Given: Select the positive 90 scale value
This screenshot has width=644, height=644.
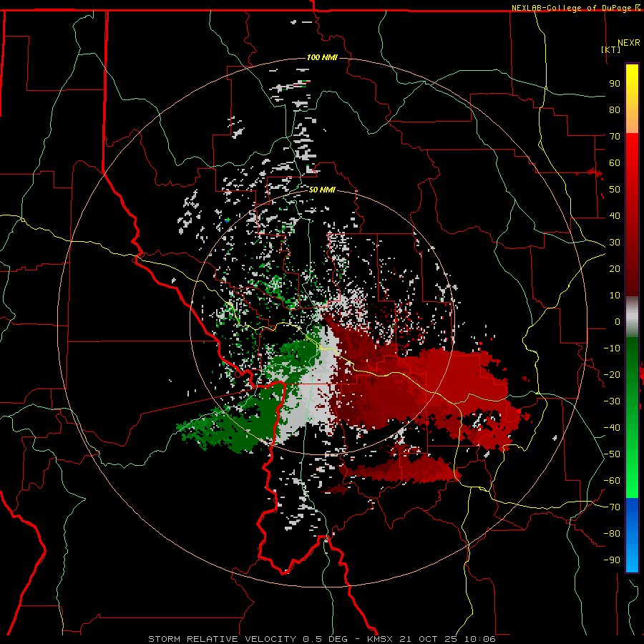Looking at the screenshot, I should pos(615,84).
